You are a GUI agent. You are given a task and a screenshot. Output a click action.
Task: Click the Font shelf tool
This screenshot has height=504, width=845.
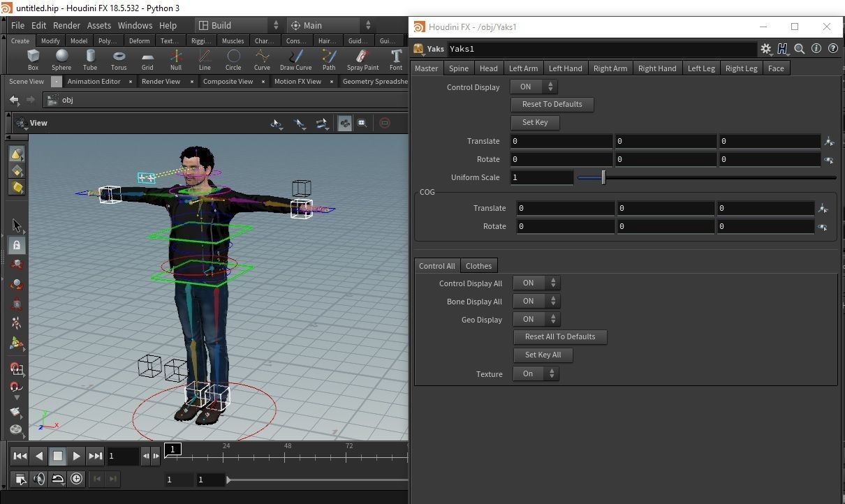pyautogui.click(x=396, y=59)
